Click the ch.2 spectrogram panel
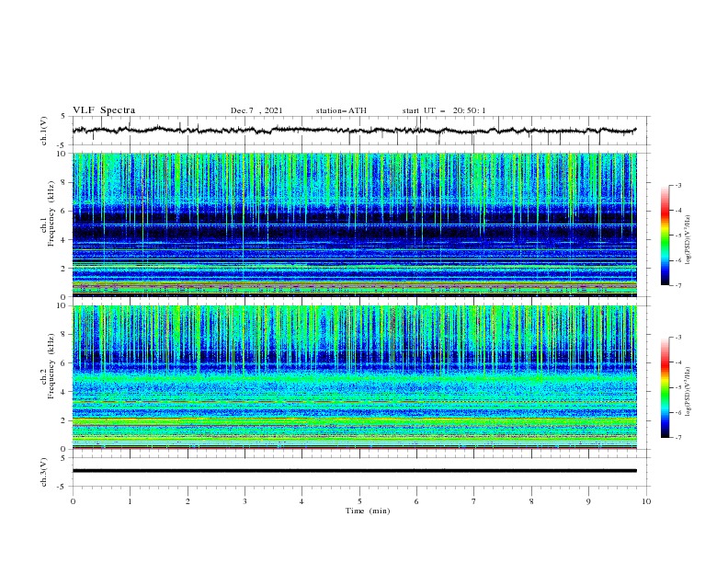This screenshot has width=728, height=563. coord(355,377)
